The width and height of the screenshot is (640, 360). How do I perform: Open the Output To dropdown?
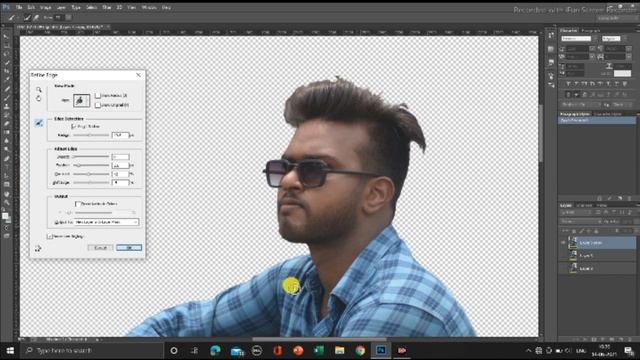[x=107, y=222]
